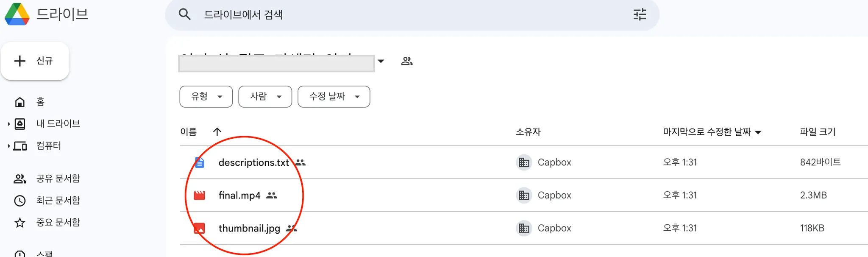Viewport: 868px width, 257px height.
Task: Expand the 컴퓨터 tree arrow
Action: pos(8,146)
